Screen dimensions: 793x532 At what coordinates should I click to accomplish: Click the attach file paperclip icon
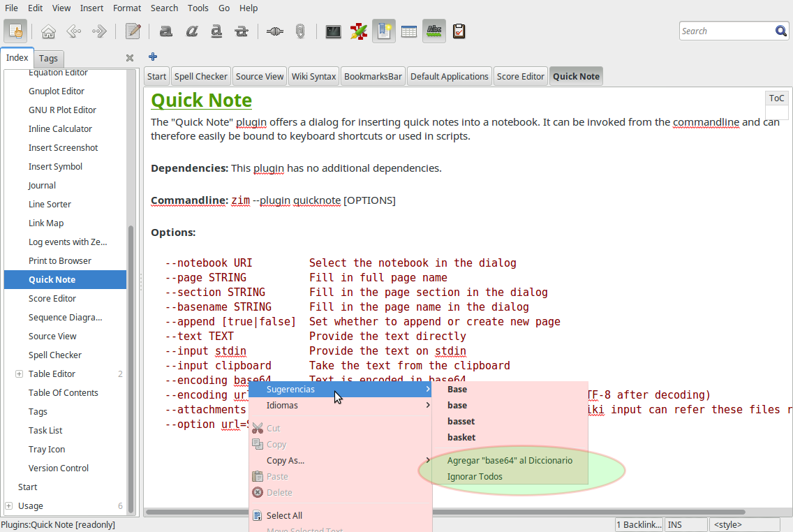300,31
